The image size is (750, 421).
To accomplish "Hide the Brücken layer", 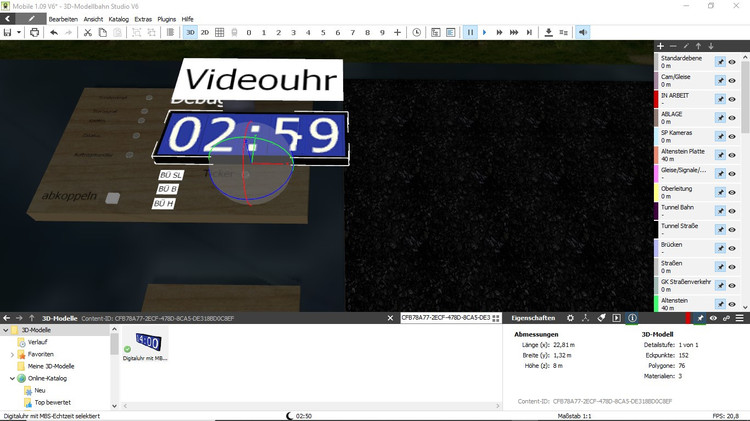I will tap(732, 248).
